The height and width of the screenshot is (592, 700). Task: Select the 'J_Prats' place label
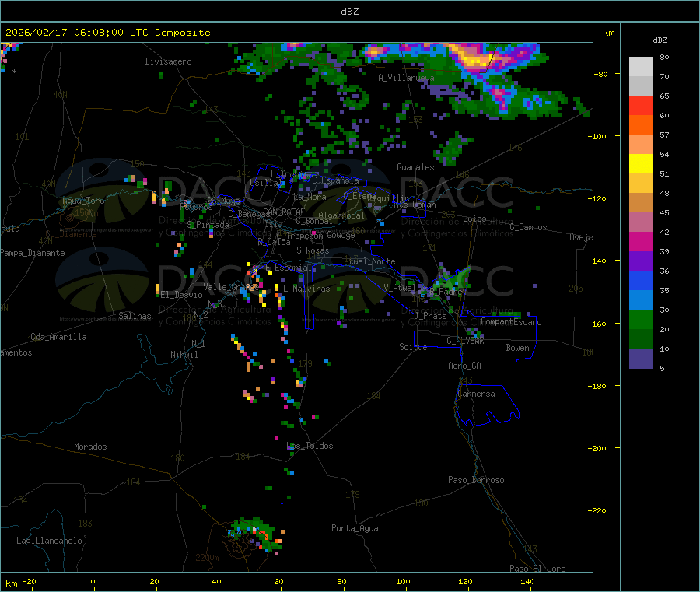tap(430, 316)
